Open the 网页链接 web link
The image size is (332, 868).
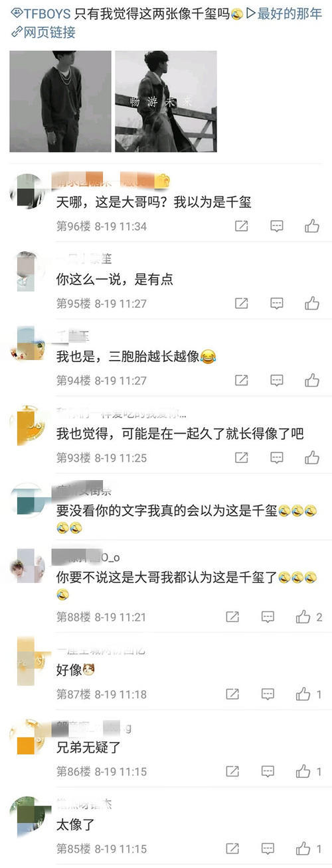click(44, 32)
